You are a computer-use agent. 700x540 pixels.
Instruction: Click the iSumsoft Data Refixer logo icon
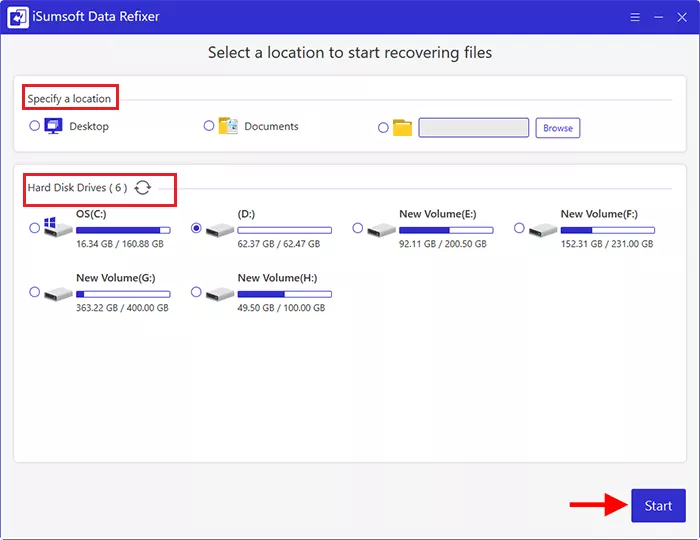[x=18, y=17]
